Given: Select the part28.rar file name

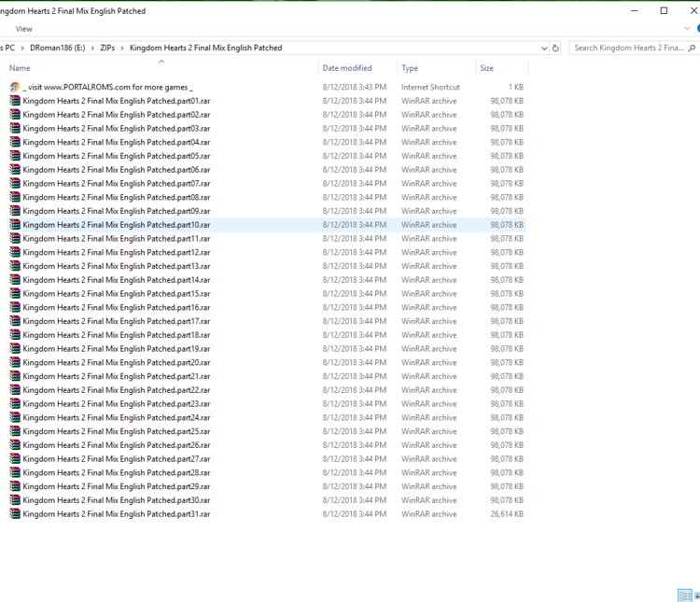Looking at the screenshot, I should [x=117, y=473].
